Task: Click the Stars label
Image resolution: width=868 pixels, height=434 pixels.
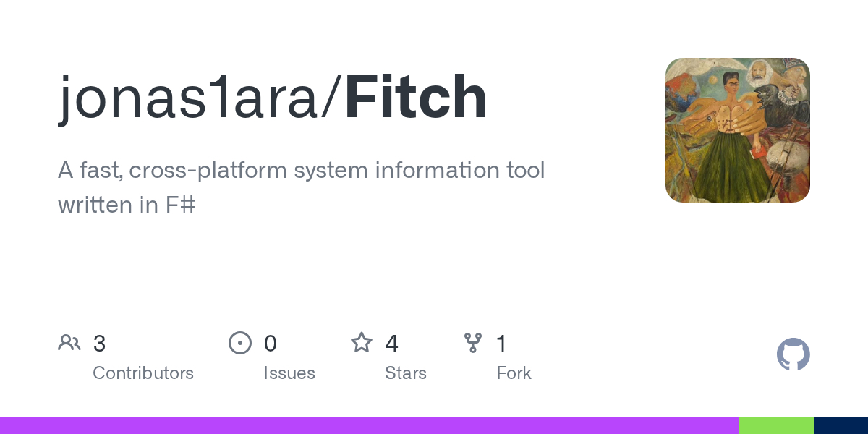Action: [x=406, y=373]
